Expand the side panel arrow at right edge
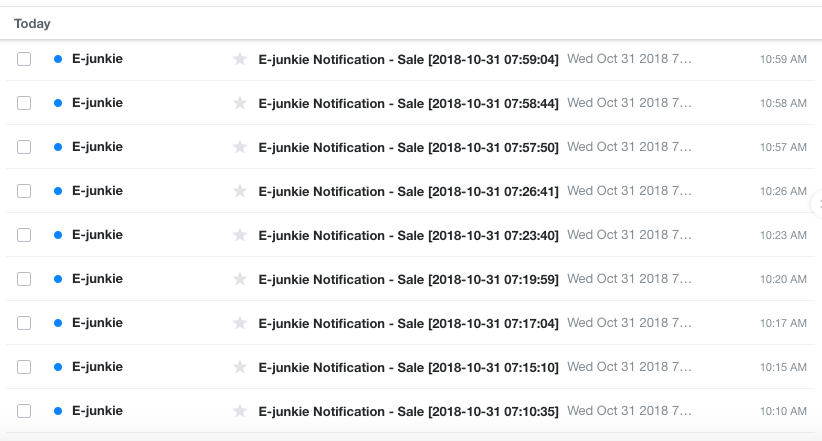The width and height of the screenshot is (822, 441). point(818,203)
